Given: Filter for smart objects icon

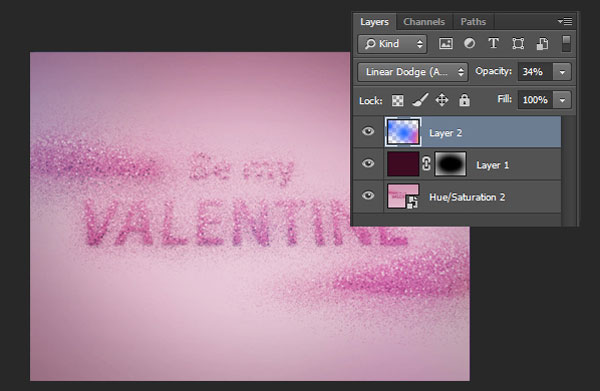Looking at the screenshot, I should [542, 44].
